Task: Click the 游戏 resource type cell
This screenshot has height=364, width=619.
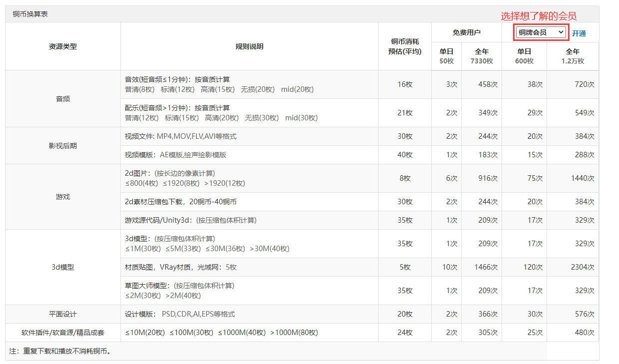Action: tap(63, 197)
